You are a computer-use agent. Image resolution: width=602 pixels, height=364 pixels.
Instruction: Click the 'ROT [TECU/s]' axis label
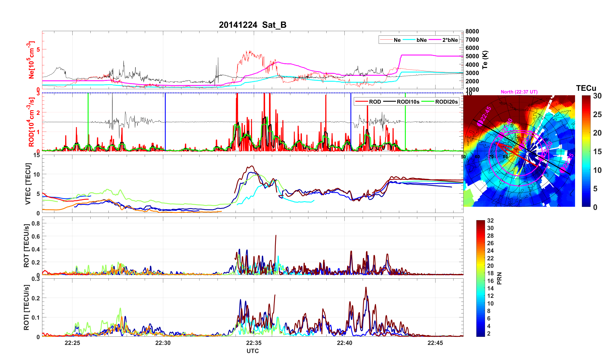click(x=26, y=246)
